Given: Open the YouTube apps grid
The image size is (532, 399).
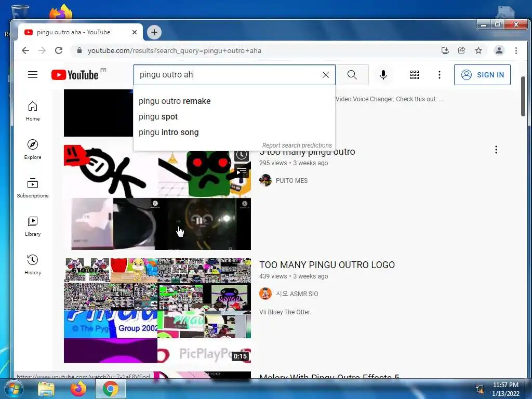Looking at the screenshot, I should click(x=414, y=75).
